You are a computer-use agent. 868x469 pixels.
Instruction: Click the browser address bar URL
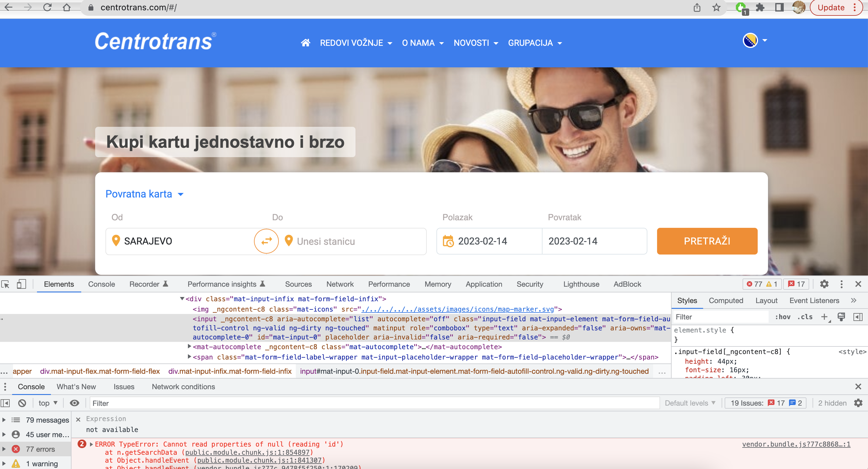pos(139,7)
